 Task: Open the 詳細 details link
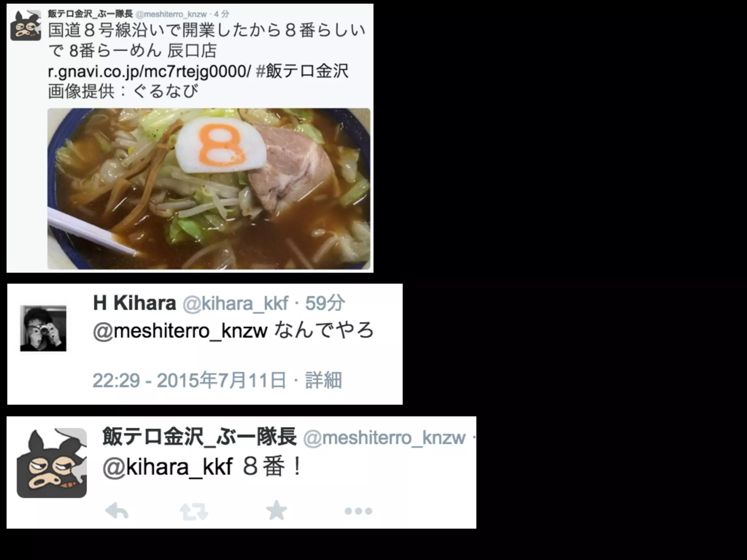323,380
